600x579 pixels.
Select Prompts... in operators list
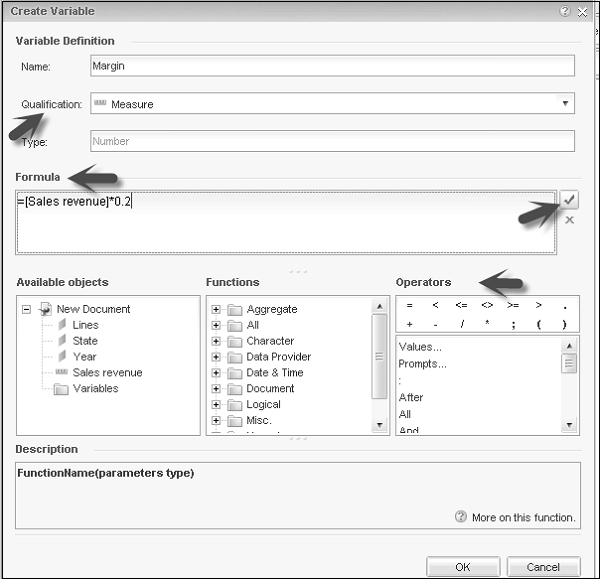tap(422, 364)
